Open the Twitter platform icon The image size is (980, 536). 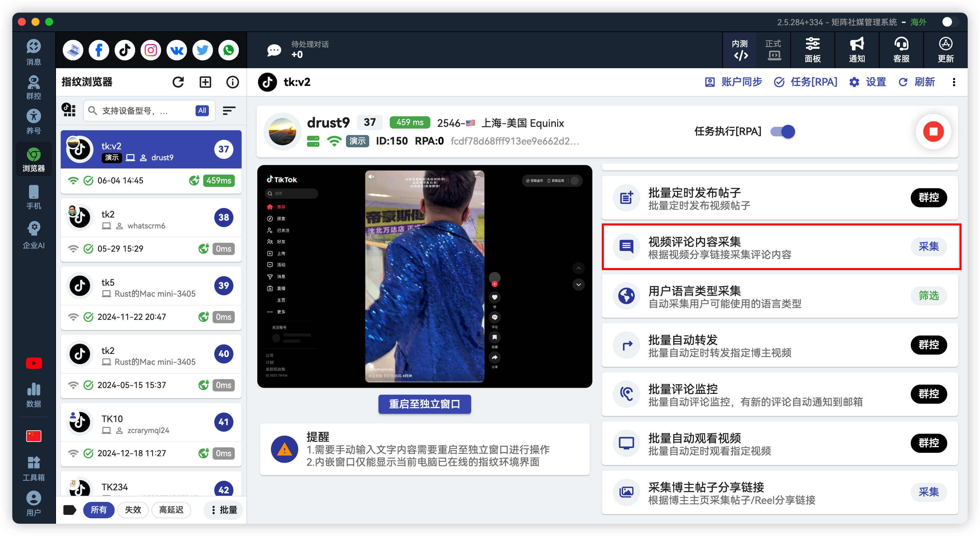pos(202,50)
